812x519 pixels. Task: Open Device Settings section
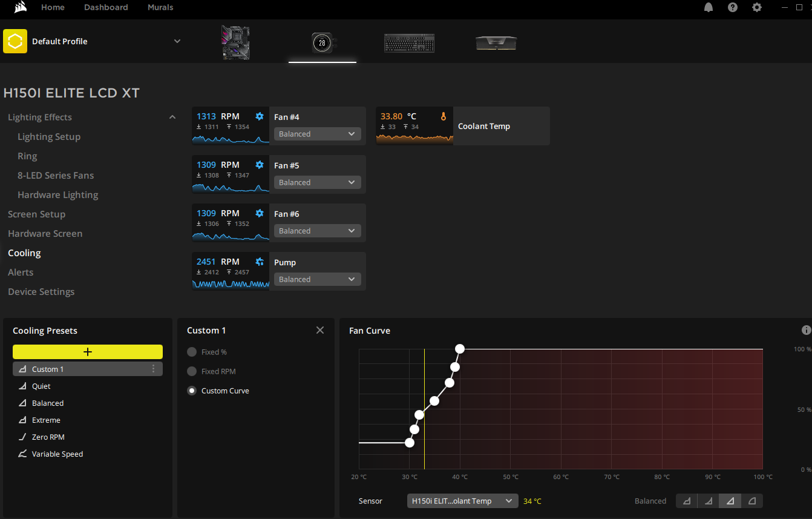click(x=41, y=291)
